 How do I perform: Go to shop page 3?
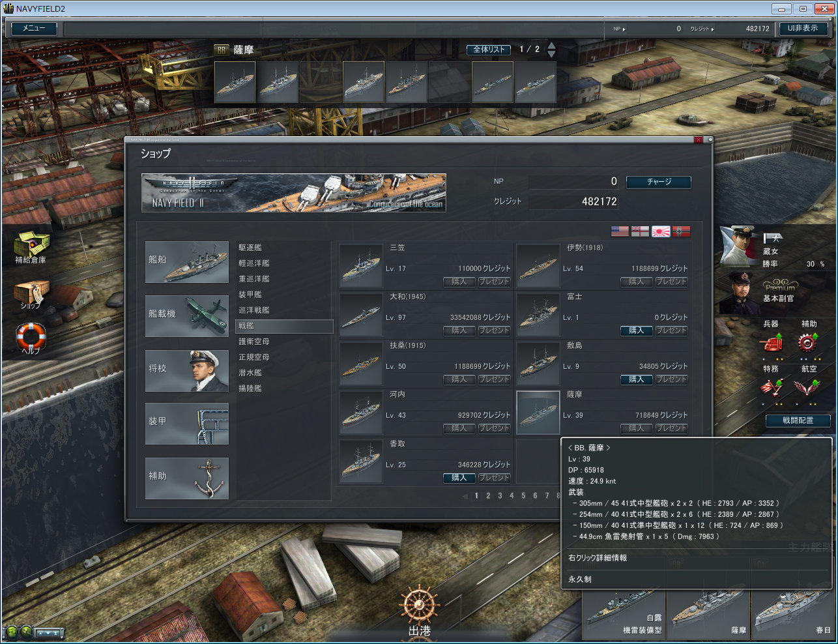[500, 496]
